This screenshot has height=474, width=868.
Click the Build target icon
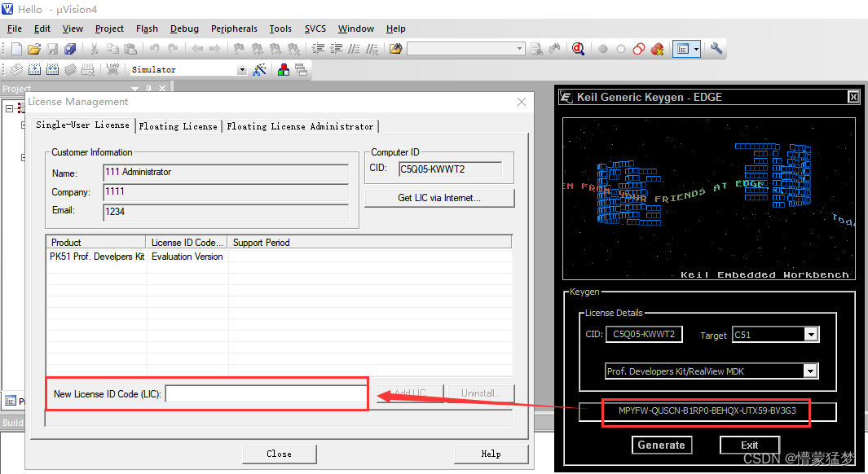click(x=34, y=70)
